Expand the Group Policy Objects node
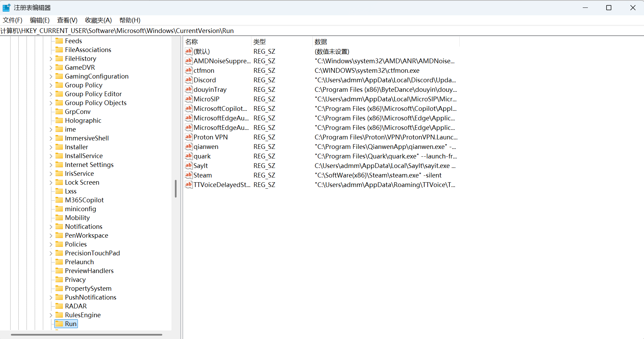This screenshot has height=339, width=644. point(51,103)
